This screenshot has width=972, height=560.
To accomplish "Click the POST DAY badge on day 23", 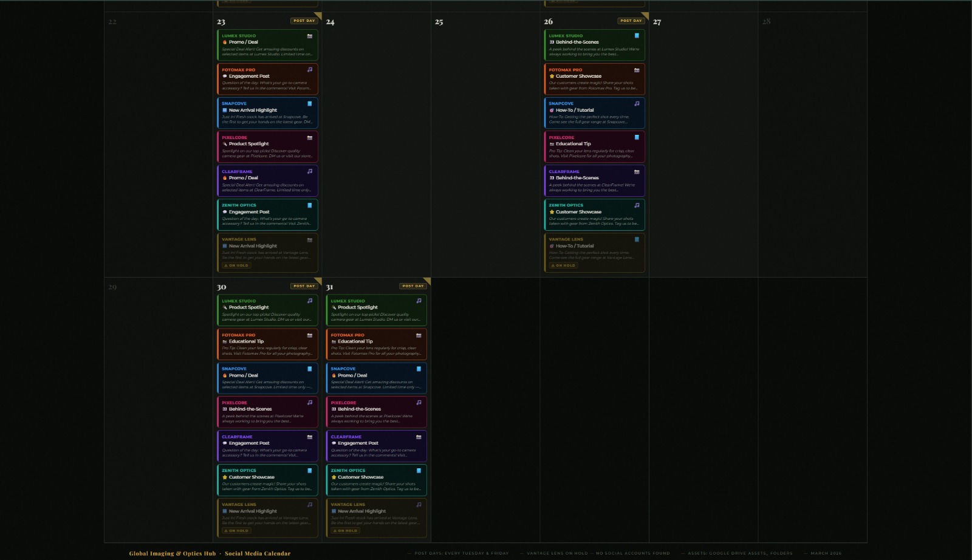I will click(x=304, y=21).
